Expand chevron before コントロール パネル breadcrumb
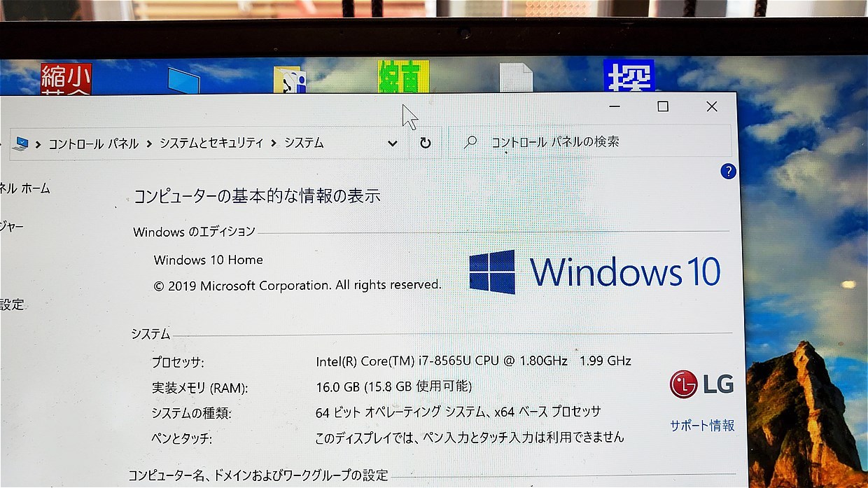The image size is (868, 488). pos(38,144)
